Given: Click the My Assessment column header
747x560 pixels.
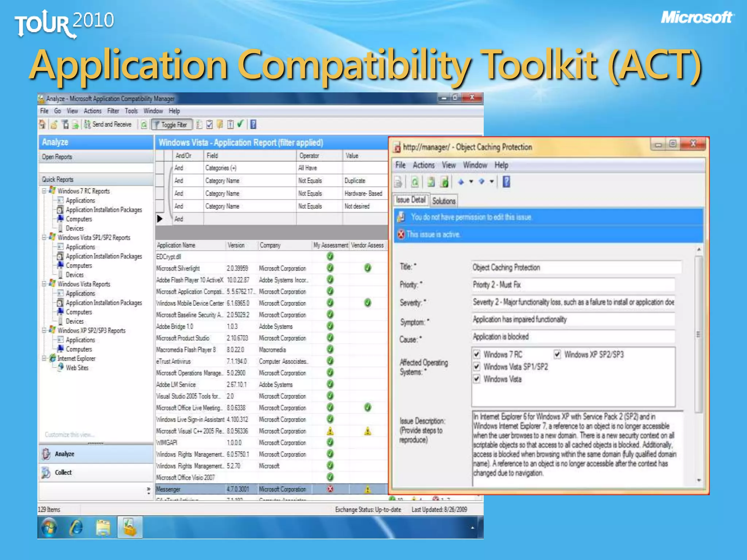Looking at the screenshot, I should 330,245.
